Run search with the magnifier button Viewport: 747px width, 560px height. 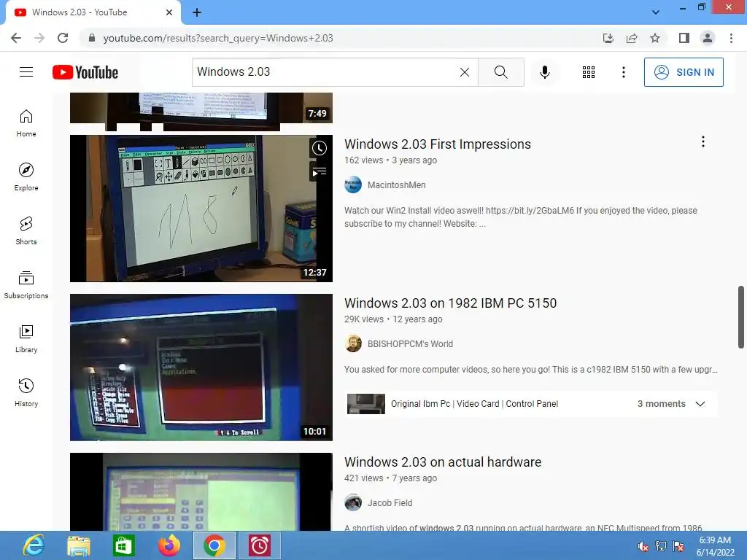coord(500,72)
